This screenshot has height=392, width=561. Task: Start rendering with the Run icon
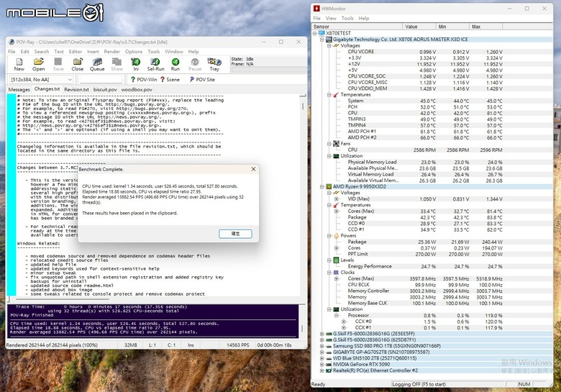(x=175, y=65)
